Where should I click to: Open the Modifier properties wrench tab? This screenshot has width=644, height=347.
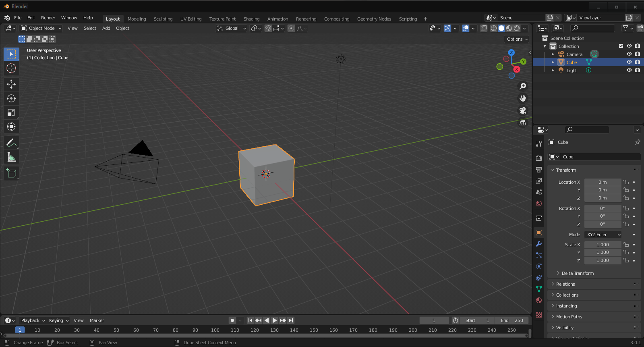coord(539,244)
